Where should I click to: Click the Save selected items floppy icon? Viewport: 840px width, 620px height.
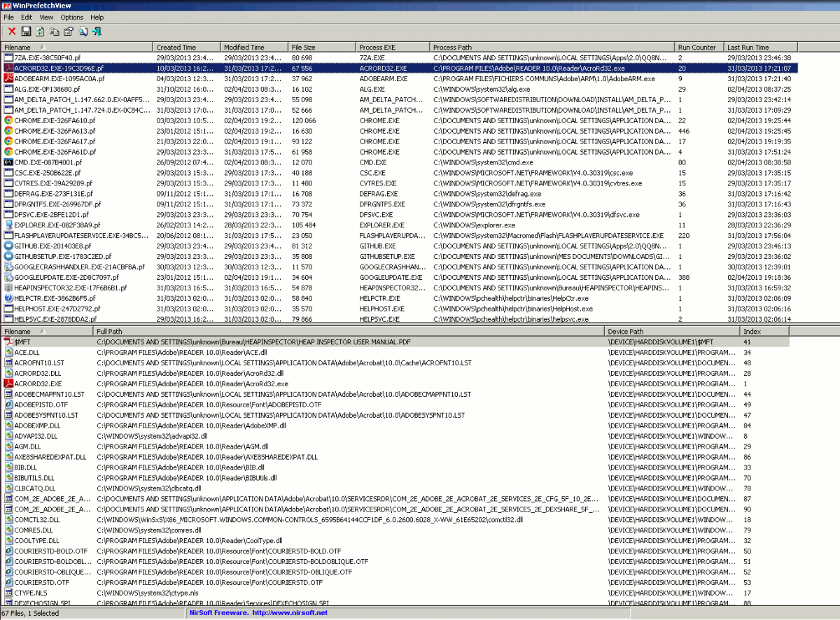click(x=26, y=31)
